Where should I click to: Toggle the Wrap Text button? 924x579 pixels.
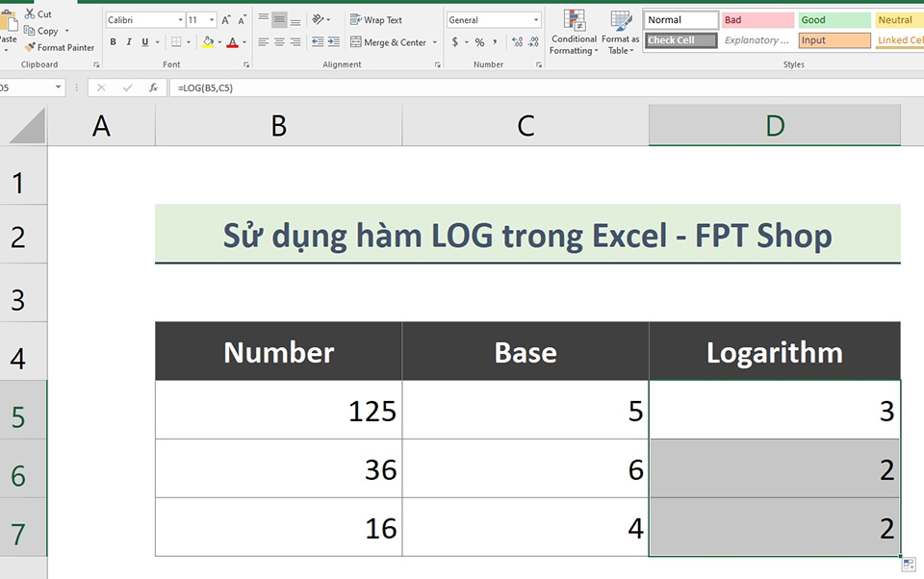(x=376, y=19)
